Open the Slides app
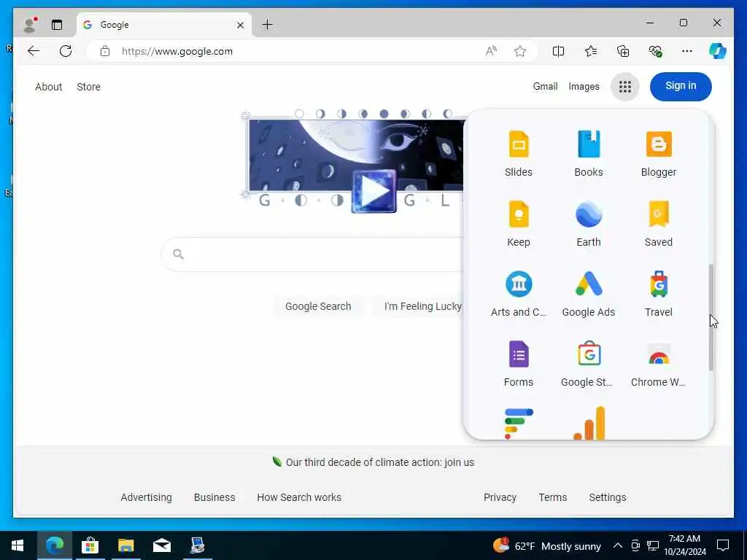 519,153
